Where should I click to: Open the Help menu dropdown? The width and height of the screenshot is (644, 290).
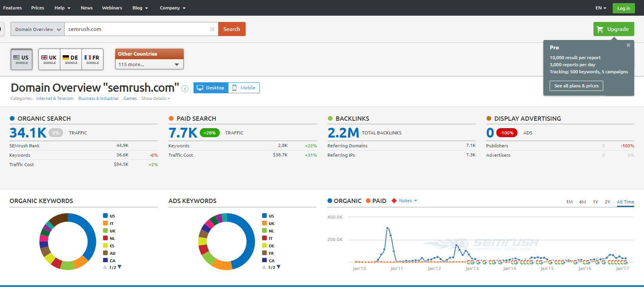click(x=62, y=8)
